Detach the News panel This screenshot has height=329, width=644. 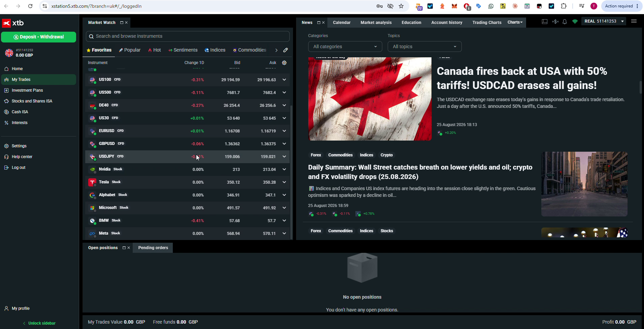[319, 23]
